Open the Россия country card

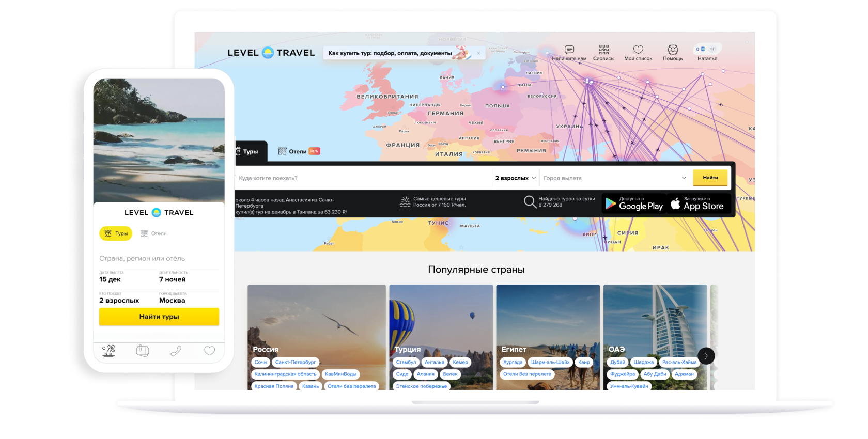316,337
